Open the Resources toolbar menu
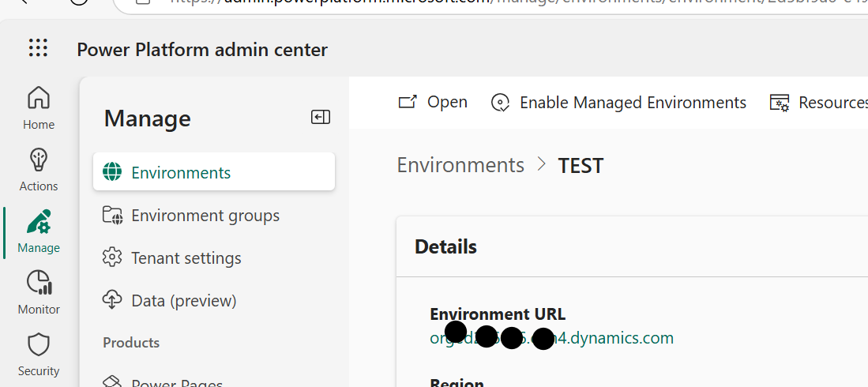Image resolution: width=868 pixels, height=387 pixels. (x=819, y=103)
